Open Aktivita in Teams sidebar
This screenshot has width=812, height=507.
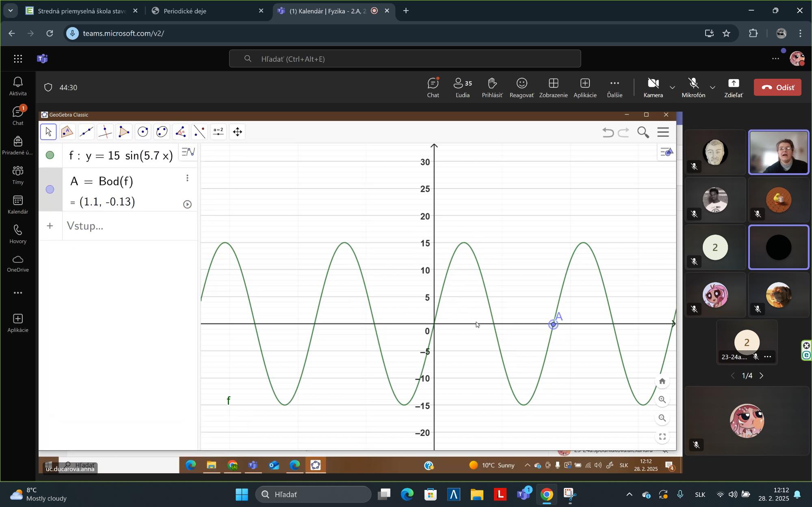(x=18, y=86)
